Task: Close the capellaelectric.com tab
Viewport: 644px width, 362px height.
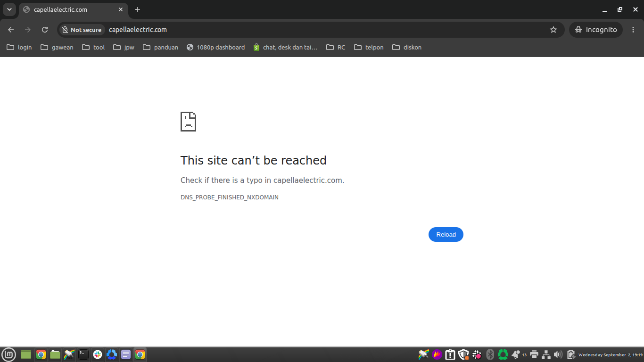Action: click(x=121, y=9)
